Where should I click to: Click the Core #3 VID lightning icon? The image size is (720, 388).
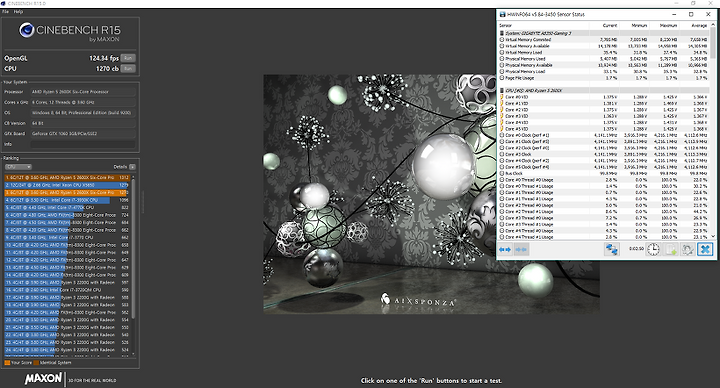502,116
